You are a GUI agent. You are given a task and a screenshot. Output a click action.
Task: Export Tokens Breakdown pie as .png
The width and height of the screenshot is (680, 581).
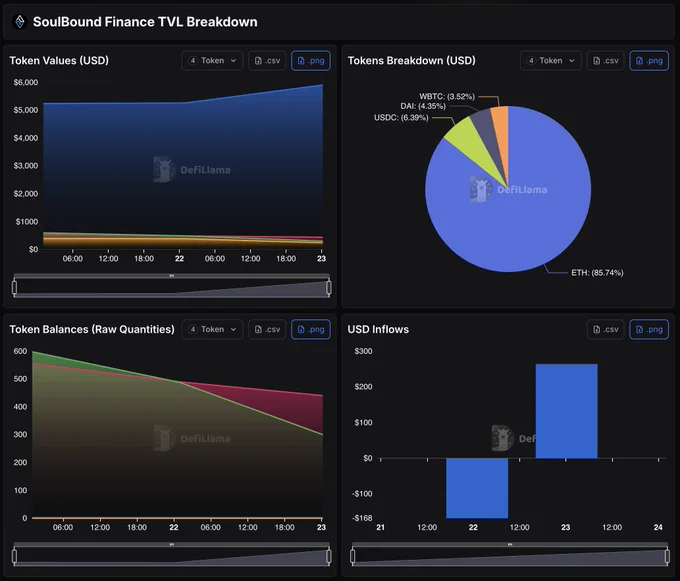[x=649, y=61]
